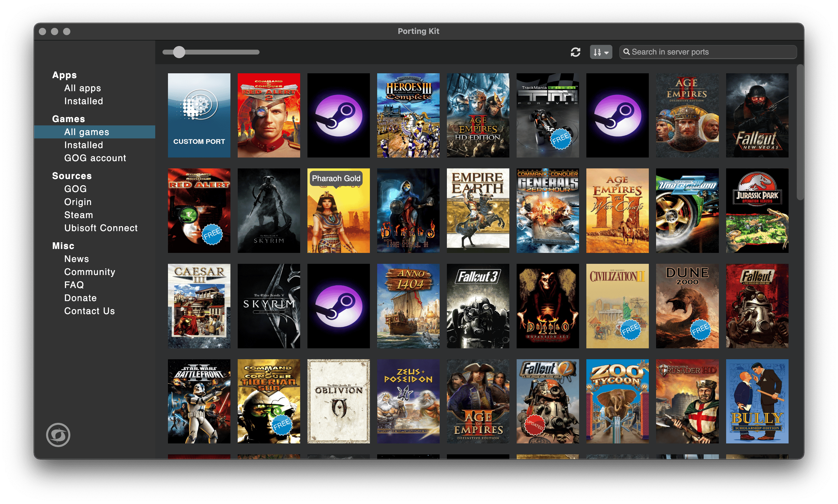Screen dimensions: 838x504
Task: Select the Skyrim Special Edition cover
Action: coord(269,306)
